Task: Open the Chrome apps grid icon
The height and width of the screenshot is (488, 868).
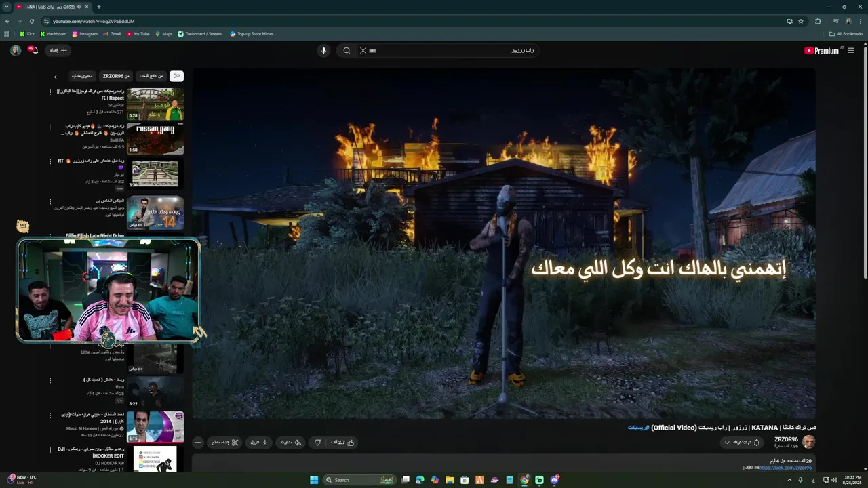Action: (x=7, y=34)
